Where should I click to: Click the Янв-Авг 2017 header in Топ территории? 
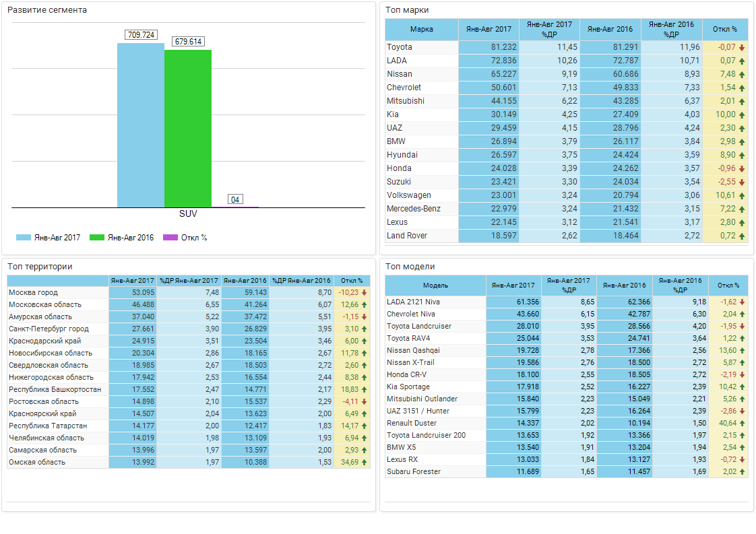tap(133, 281)
